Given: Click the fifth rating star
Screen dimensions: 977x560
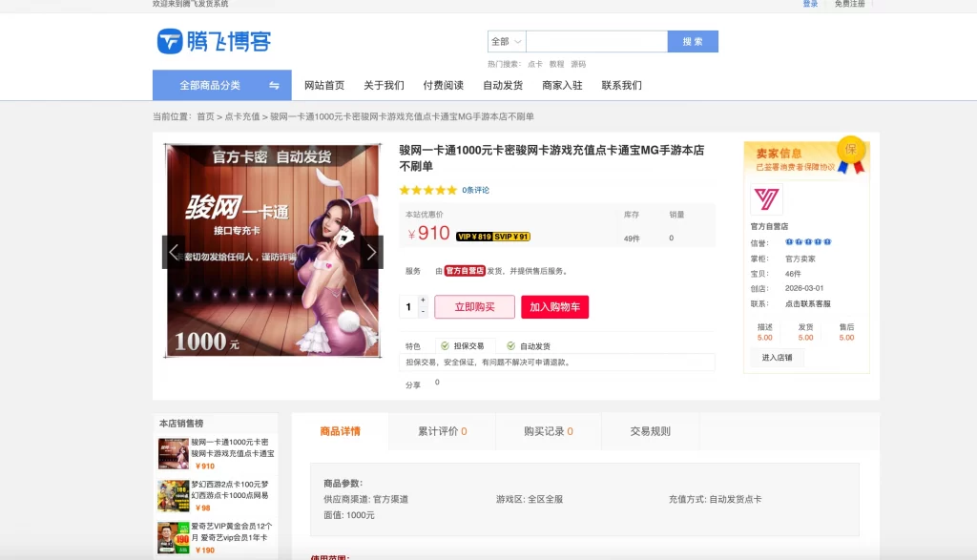Looking at the screenshot, I should [x=450, y=191].
